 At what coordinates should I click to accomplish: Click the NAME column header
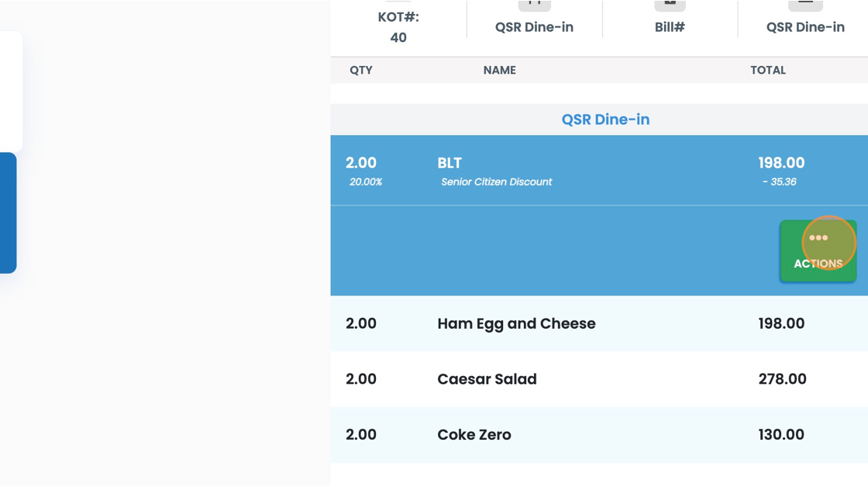[x=499, y=70]
